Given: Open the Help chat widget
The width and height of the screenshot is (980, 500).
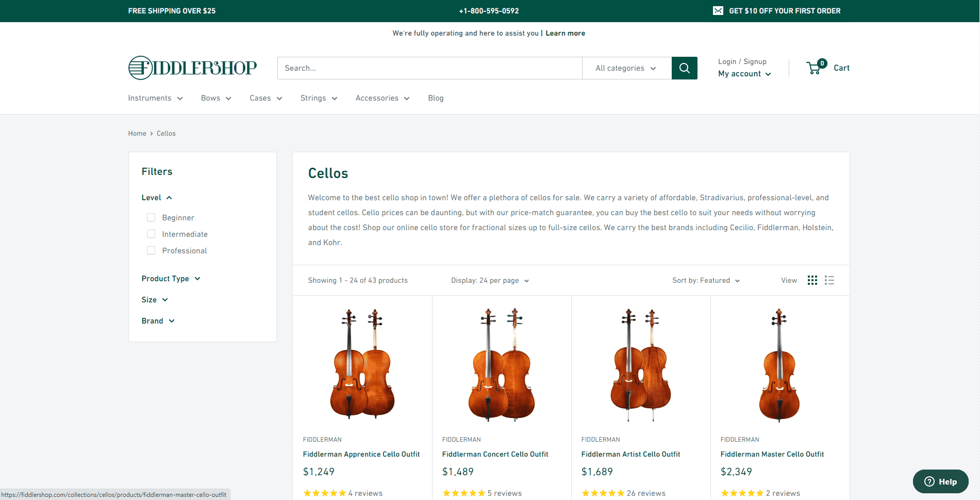Looking at the screenshot, I should 940,481.
